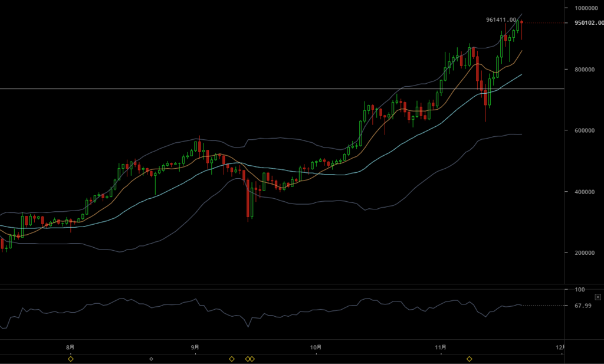Image resolution: width=604 pixels, height=364 pixels.
Task: Click the 10月 date axis label
Action: (316, 347)
